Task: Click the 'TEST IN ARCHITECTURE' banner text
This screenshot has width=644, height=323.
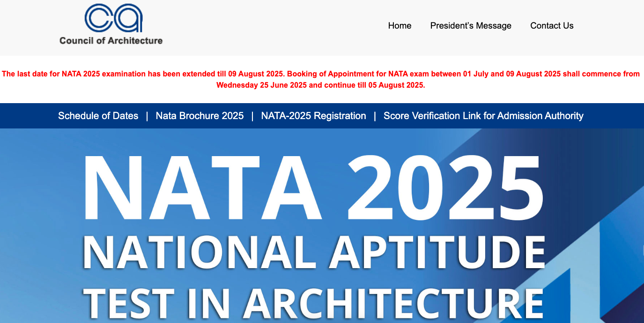Action: [x=314, y=303]
